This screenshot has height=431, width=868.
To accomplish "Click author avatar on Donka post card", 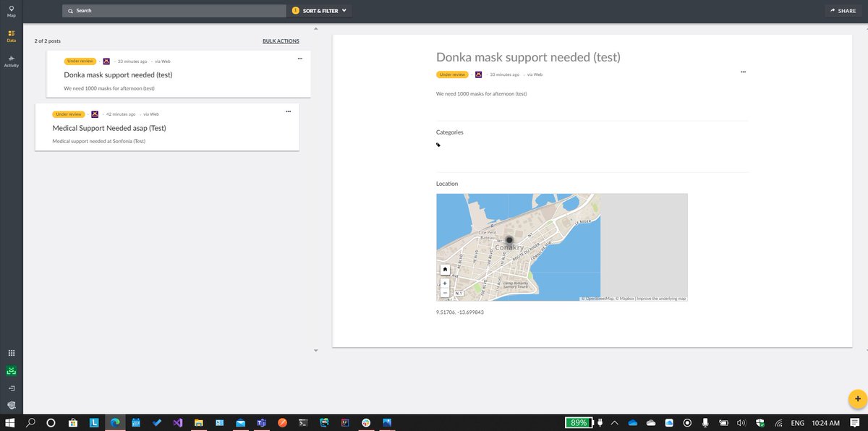I will [106, 61].
